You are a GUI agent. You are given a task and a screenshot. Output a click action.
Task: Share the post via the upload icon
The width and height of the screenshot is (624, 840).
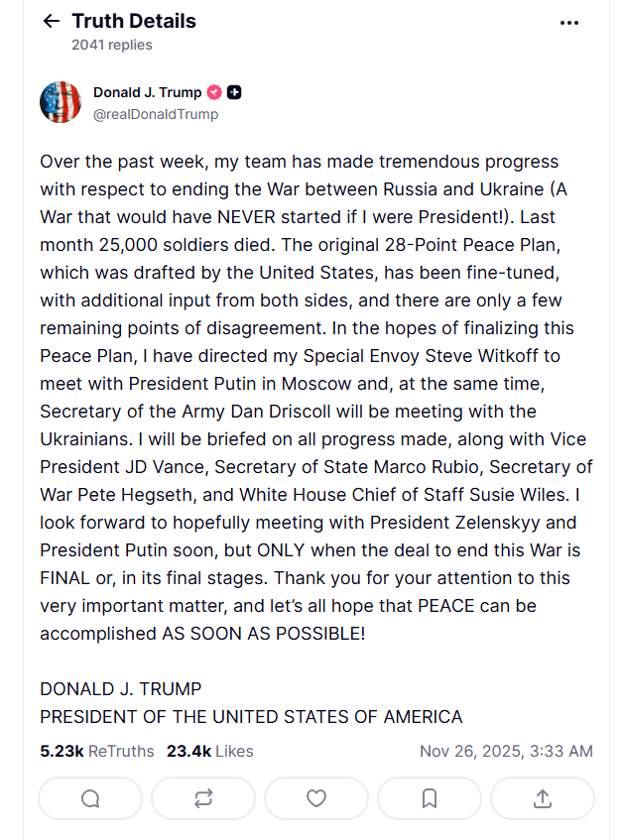click(x=543, y=798)
